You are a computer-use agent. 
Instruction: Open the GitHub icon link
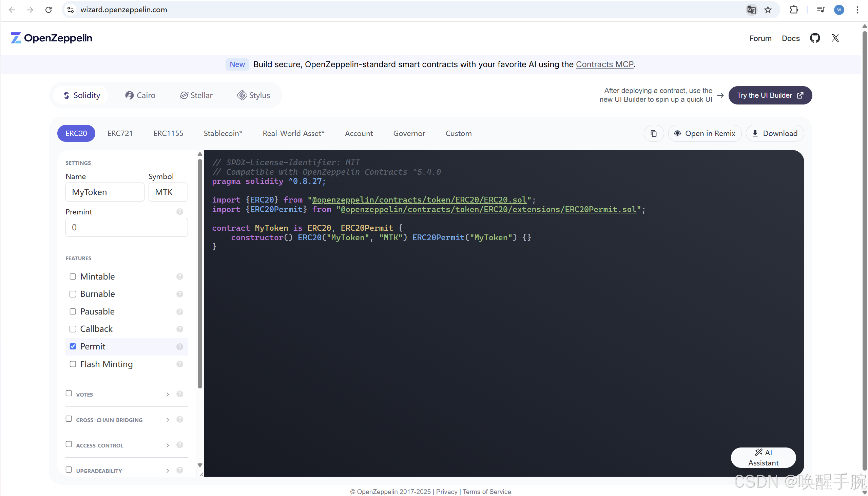pos(814,38)
